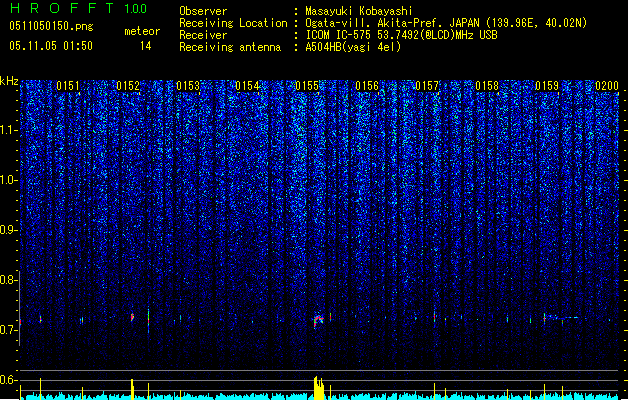Click the 0.7 kHz axis label
629x400 pixels.
[x=9, y=330]
